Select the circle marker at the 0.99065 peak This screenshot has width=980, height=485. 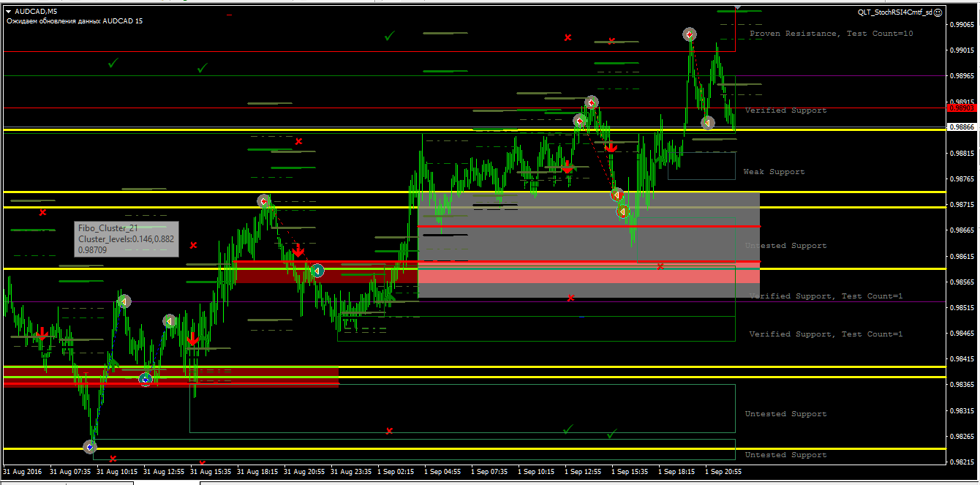pos(690,34)
